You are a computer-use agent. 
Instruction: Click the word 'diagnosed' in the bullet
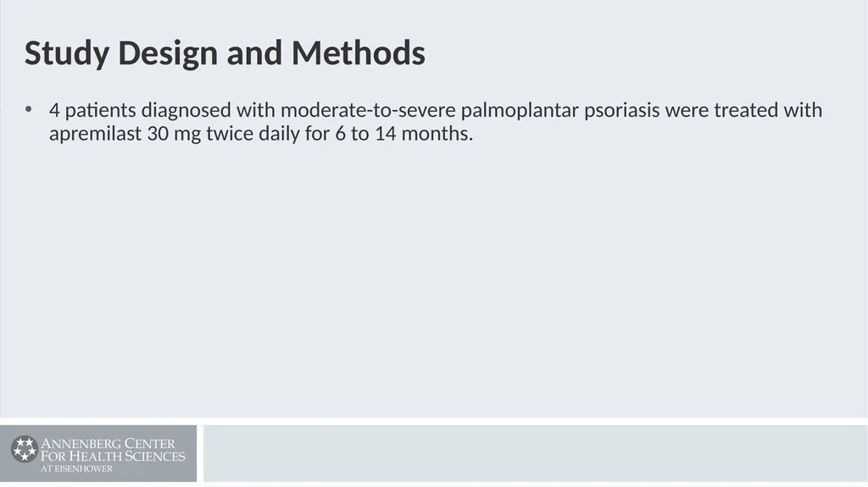[x=186, y=111]
